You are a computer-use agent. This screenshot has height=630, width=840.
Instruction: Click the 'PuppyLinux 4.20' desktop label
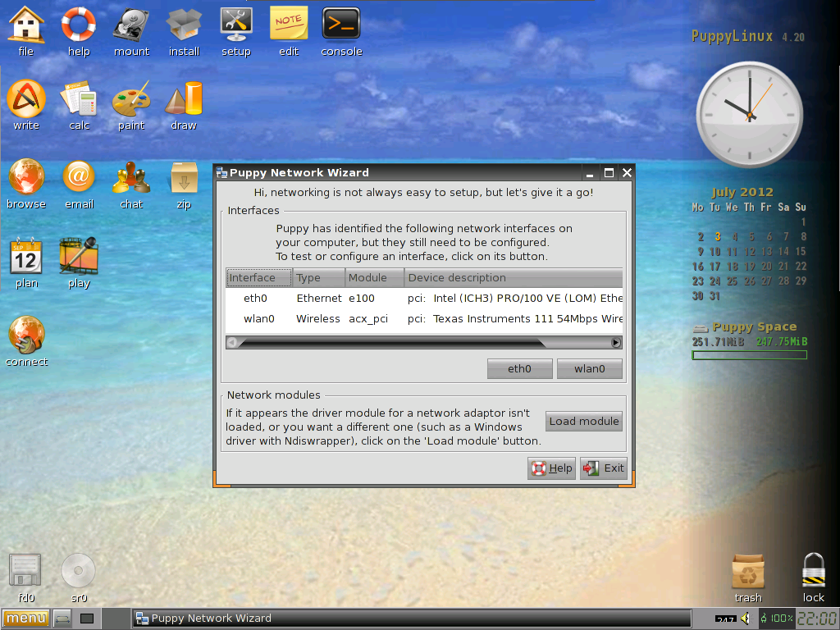(x=748, y=36)
